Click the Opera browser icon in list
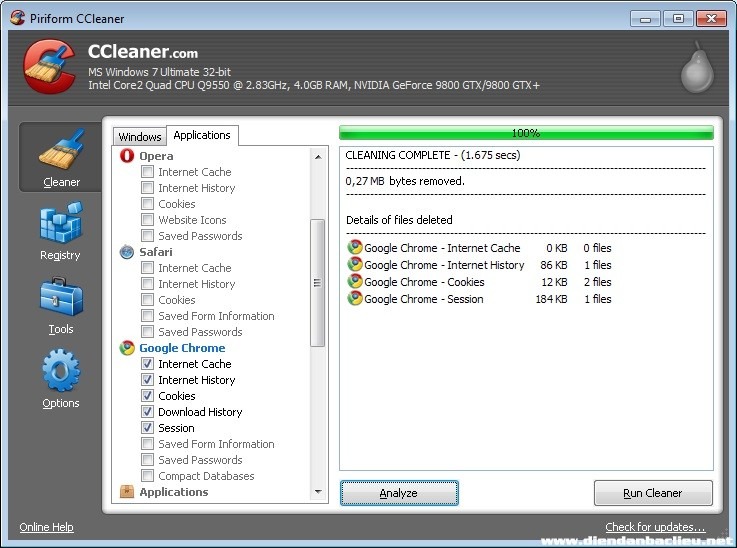The image size is (737, 548). (x=127, y=156)
